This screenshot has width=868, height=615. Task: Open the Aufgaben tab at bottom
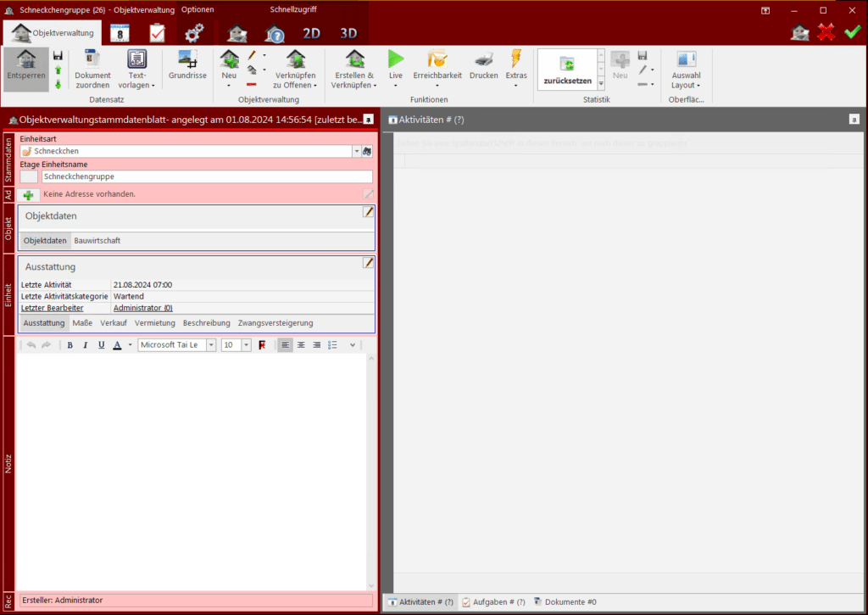click(494, 601)
